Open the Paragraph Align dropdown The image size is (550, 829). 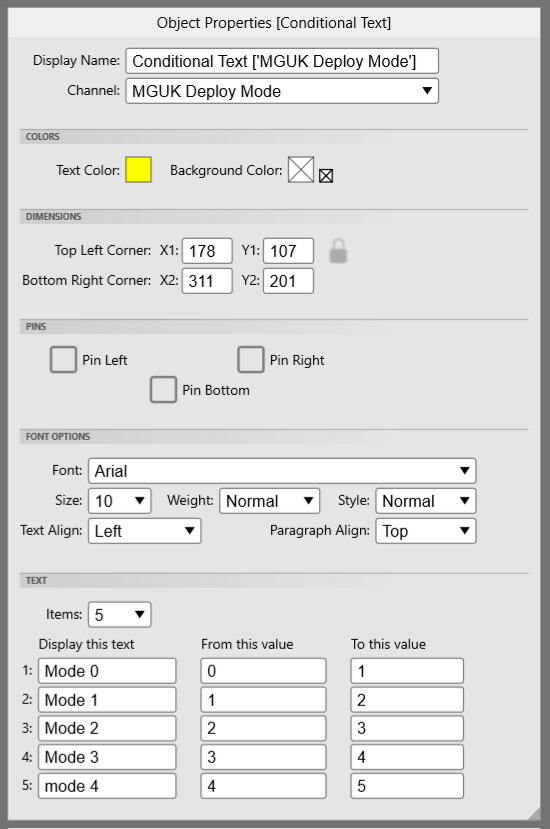pos(426,531)
